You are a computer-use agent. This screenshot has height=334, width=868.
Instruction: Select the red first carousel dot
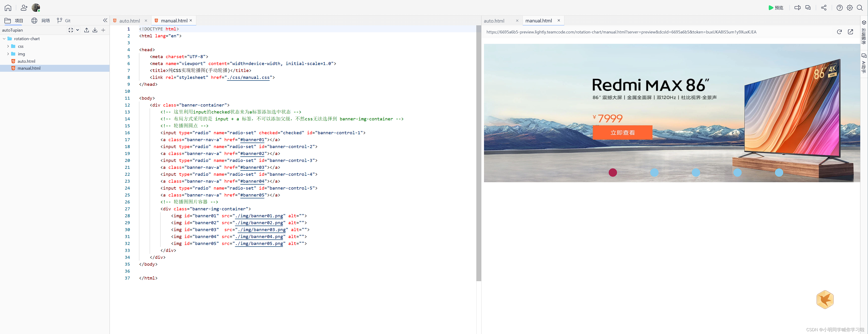coord(613,172)
